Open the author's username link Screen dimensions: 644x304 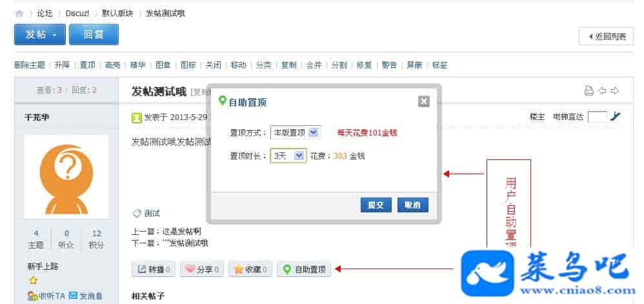pos(37,117)
